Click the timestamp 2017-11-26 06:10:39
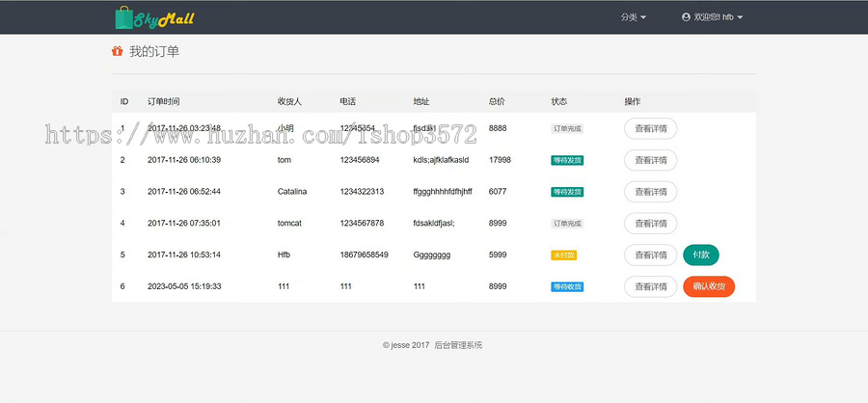The image size is (868, 403). pos(184,160)
